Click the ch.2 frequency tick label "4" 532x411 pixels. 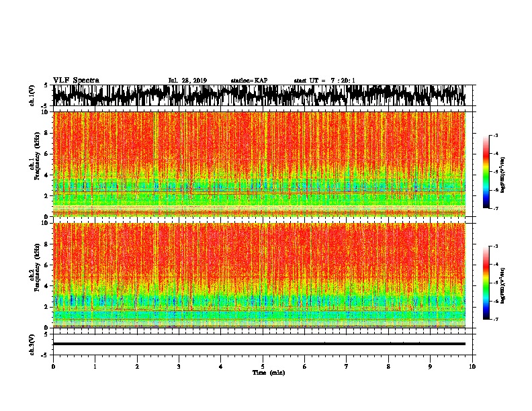coord(46,286)
